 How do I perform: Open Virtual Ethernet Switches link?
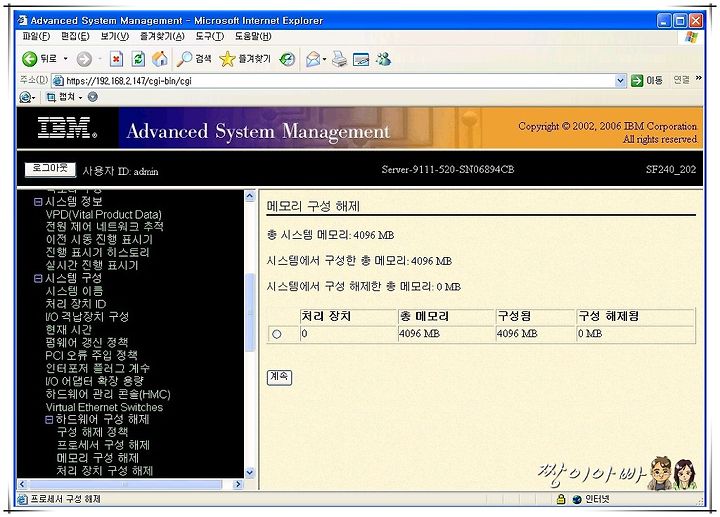click(x=104, y=407)
